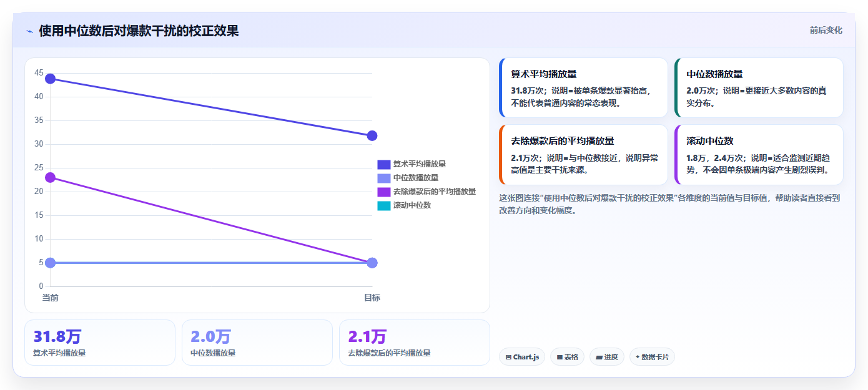Select the Chart.js tag

click(x=522, y=357)
